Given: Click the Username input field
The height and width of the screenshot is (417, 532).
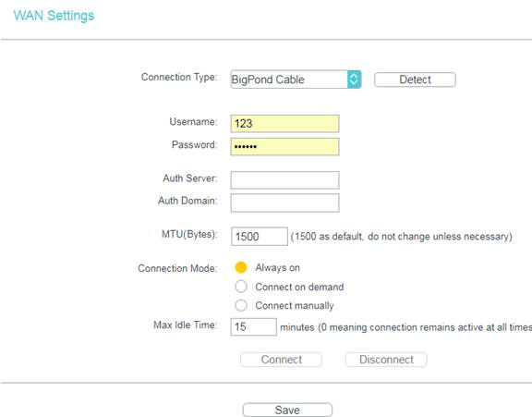Looking at the screenshot, I should point(284,124).
